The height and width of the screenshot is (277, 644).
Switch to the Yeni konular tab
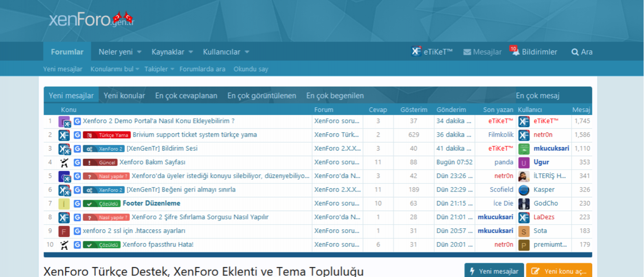pyautogui.click(x=124, y=96)
